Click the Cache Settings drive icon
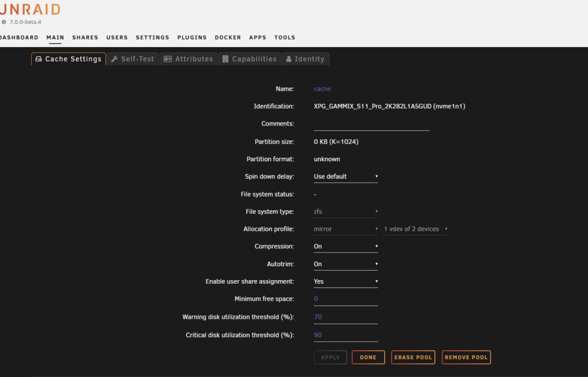 39,59
